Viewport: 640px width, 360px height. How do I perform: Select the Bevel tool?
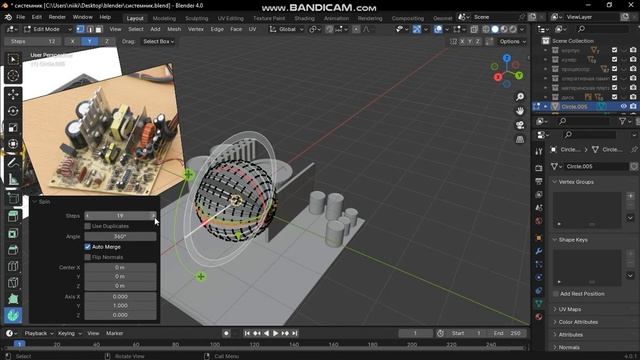pyautogui.click(x=13, y=249)
